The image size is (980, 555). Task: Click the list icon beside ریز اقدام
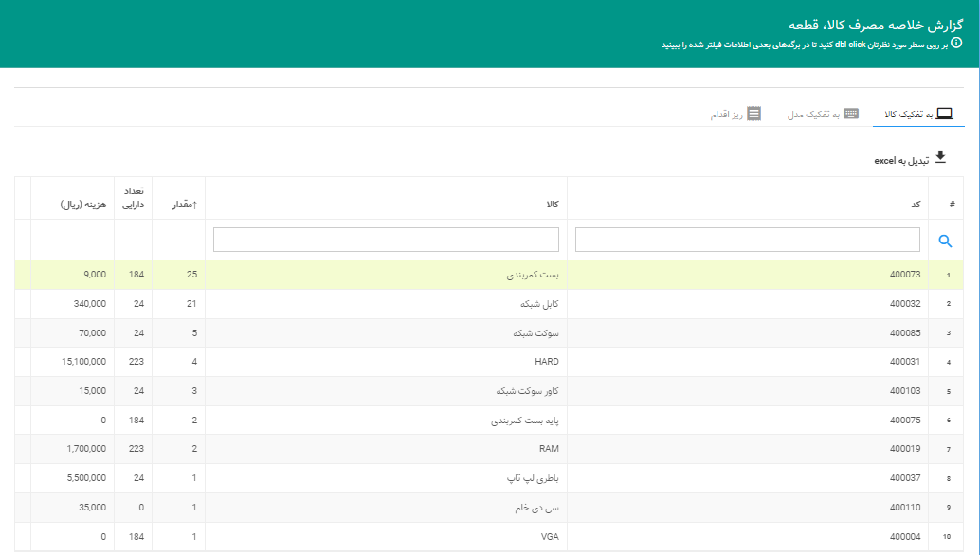point(754,114)
